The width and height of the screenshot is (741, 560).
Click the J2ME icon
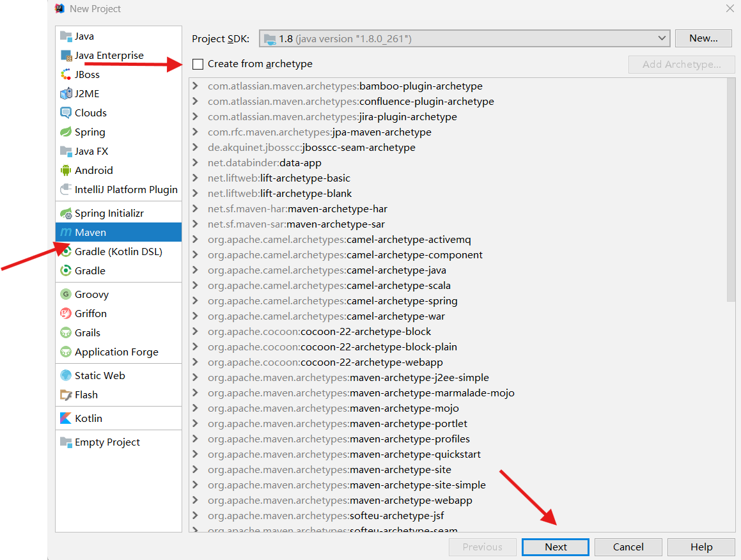[66, 94]
